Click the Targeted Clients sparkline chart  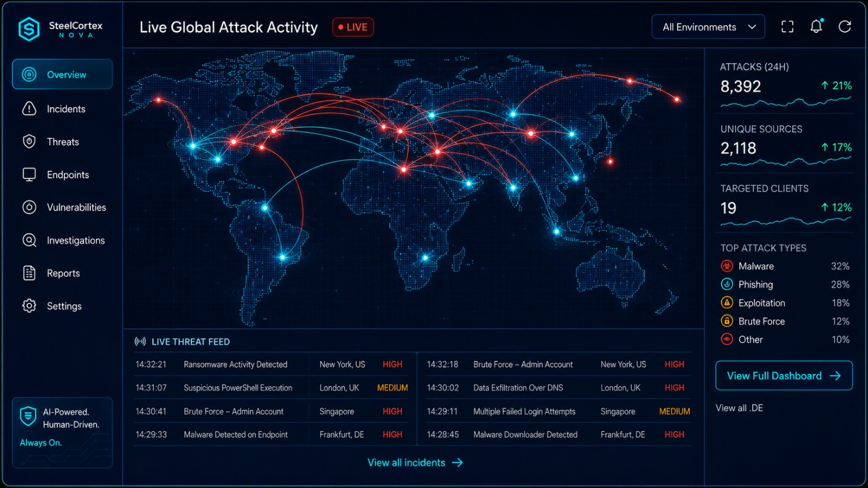point(785,222)
